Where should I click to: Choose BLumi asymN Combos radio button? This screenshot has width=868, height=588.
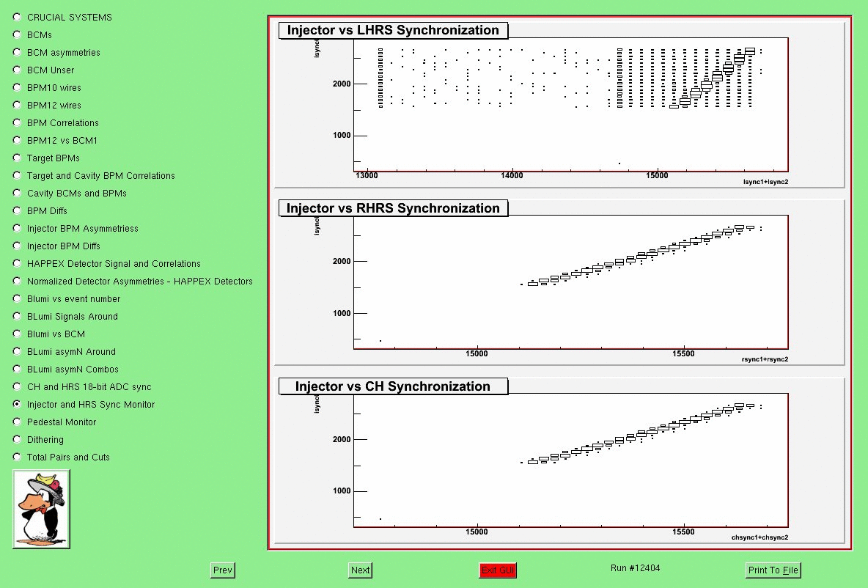pyautogui.click(x=17, y=370)
